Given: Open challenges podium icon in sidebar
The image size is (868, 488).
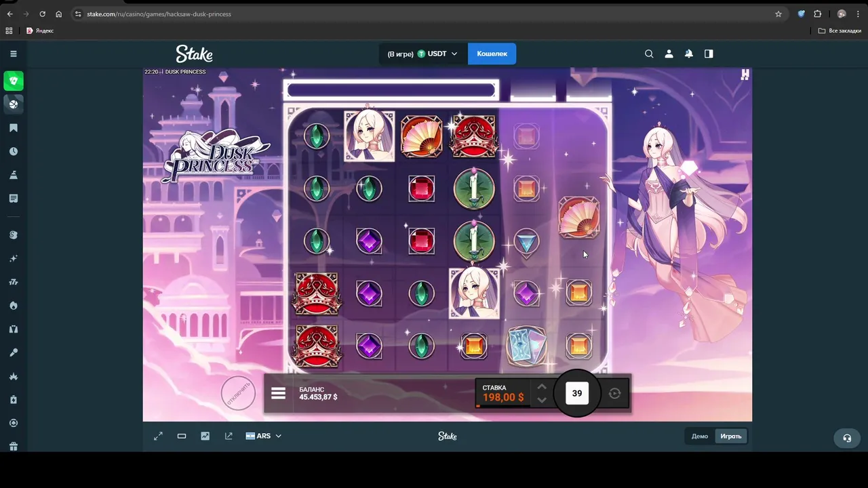Looking at the screenshot, I should [x=13, y=175].
